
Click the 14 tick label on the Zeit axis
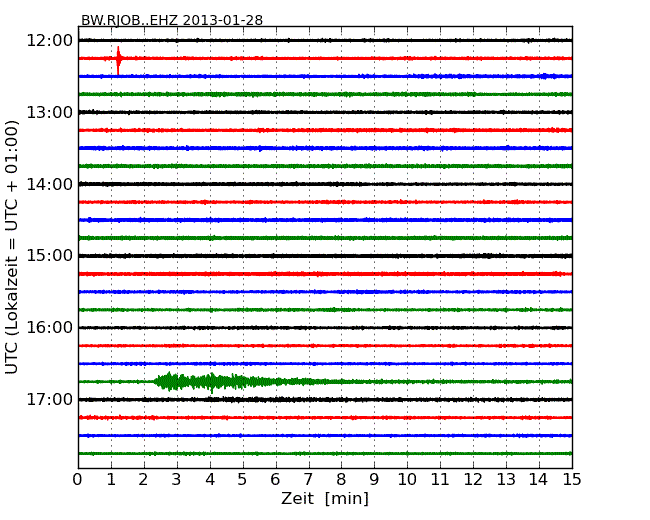tap(538, 480)
